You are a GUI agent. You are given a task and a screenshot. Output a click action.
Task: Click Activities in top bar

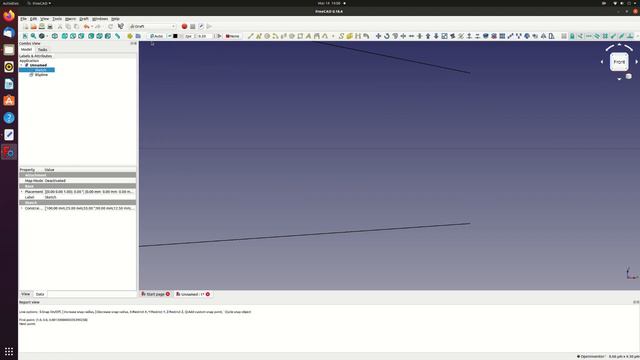(10, 3)
